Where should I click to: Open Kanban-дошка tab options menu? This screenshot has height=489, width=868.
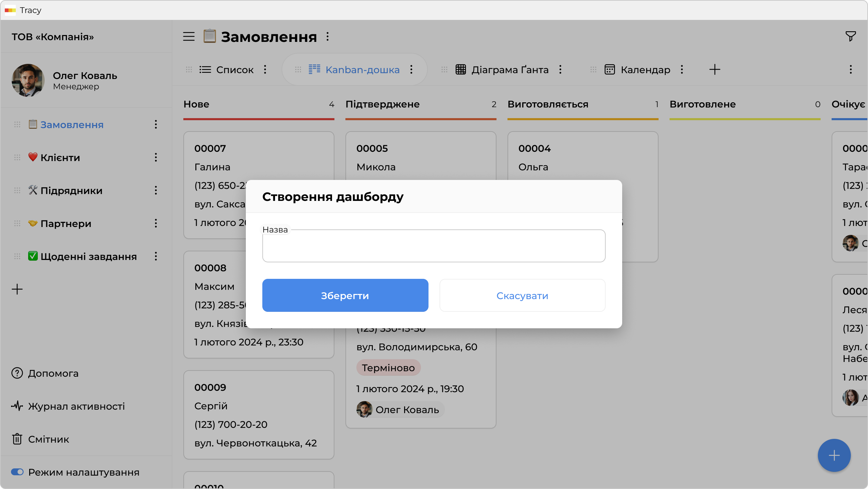[411, 70]
